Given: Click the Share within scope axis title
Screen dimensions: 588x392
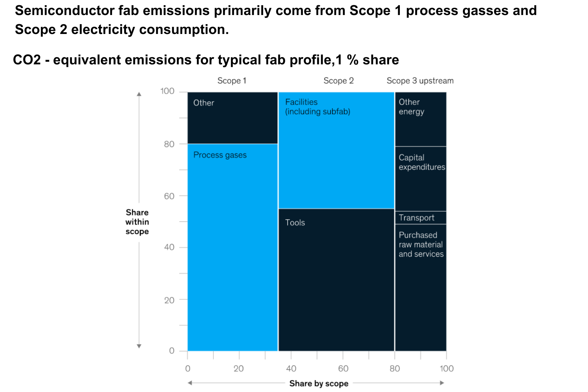Looking at the screenshot, I should click(137, 222).
